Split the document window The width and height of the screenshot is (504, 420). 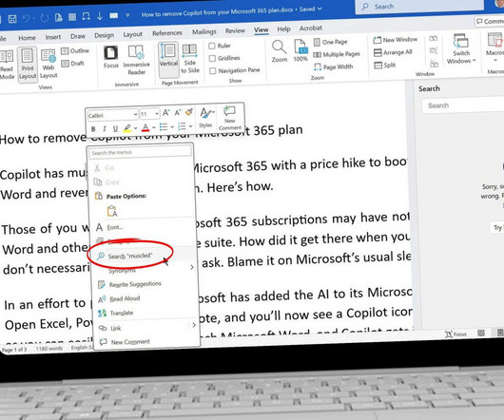(x=385, y=66)
